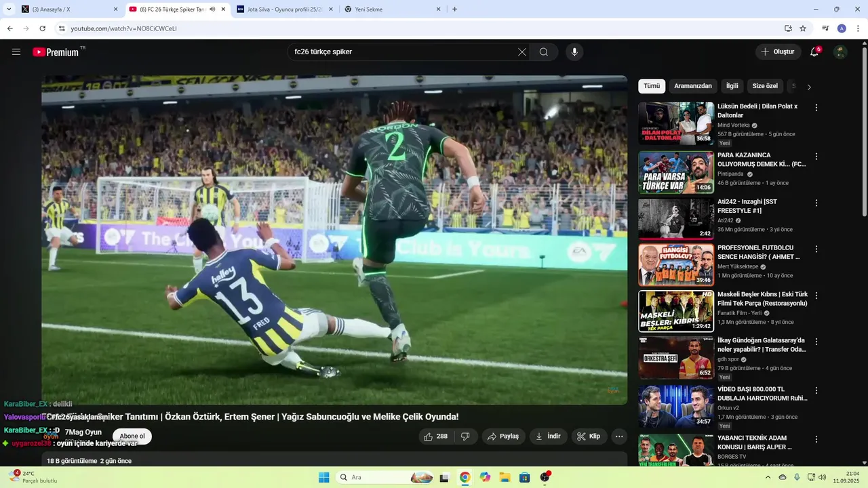The height and width of the screenshot is (488, 868).
Task: Open options for Lüksün Bedeli video
Action: pos(816,108)
